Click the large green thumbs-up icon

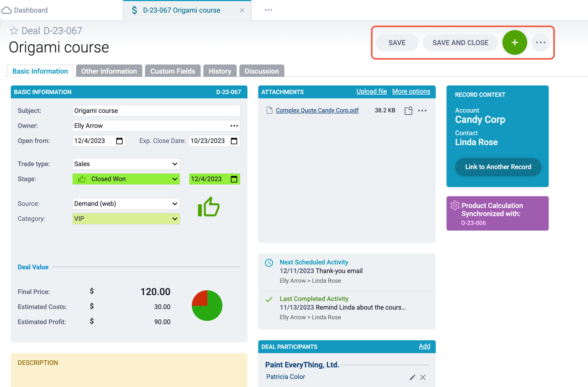coord(209,207)
